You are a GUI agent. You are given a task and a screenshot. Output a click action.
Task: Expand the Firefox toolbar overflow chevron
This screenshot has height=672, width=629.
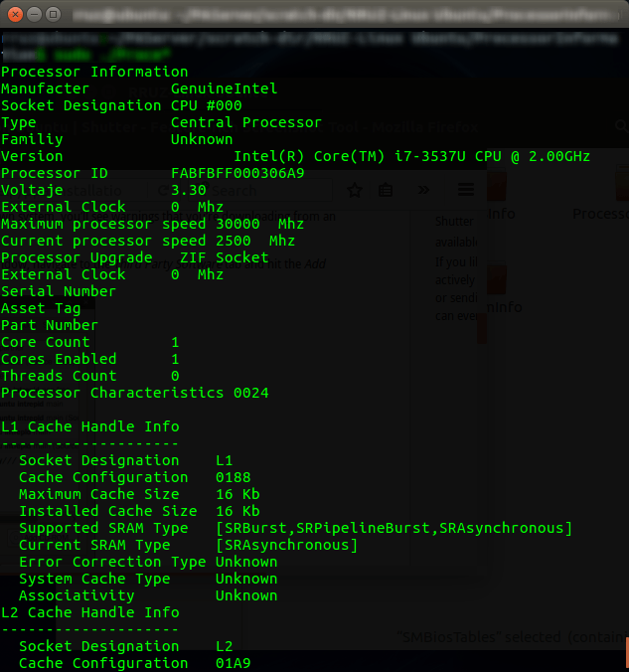tap(423, 190)
